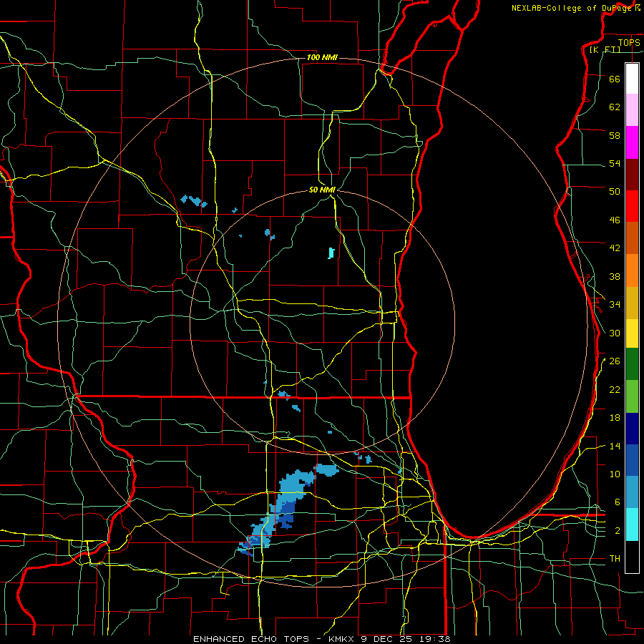Click the "ENHANCED ECHO TOPS" product title

[251, 639]
